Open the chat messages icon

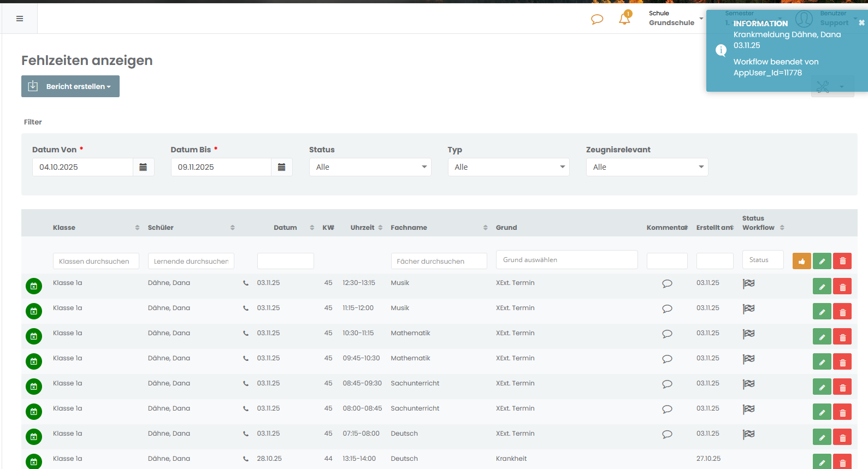(x=597, y=19)
